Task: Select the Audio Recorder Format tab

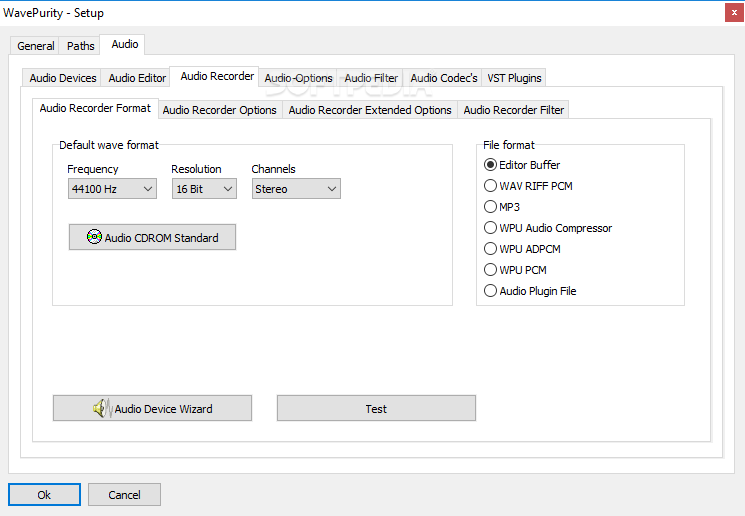Action: (95, 108)
